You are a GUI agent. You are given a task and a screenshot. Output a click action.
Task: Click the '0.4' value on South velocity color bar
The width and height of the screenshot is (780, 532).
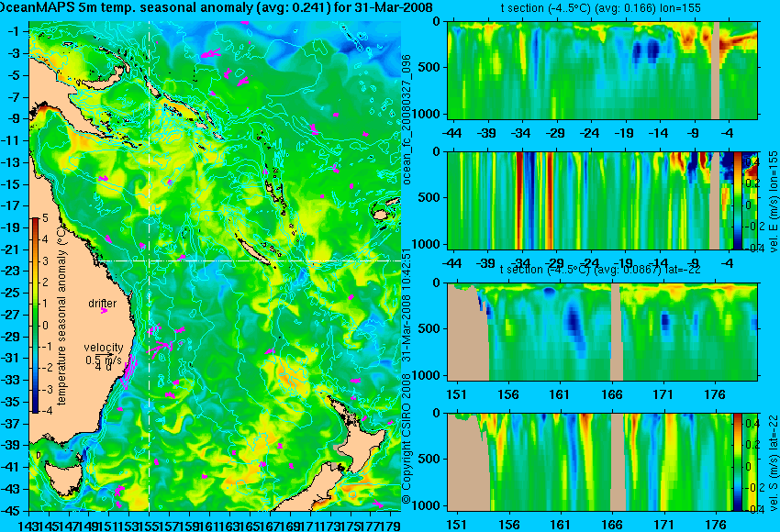[x=752, y=424]
